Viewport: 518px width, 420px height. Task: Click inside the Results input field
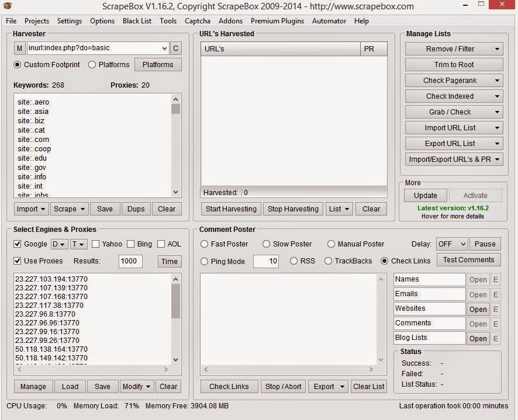pyautogui.click(x=130, y=261)
